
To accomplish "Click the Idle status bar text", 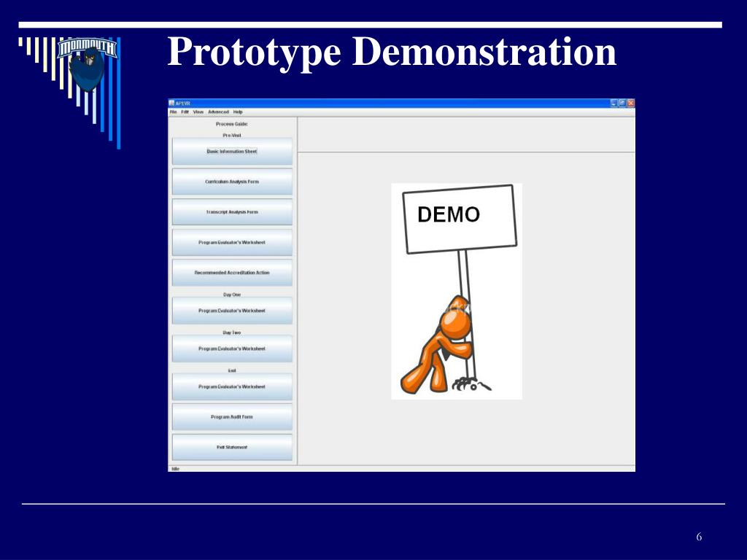I will tap(175, 469).
